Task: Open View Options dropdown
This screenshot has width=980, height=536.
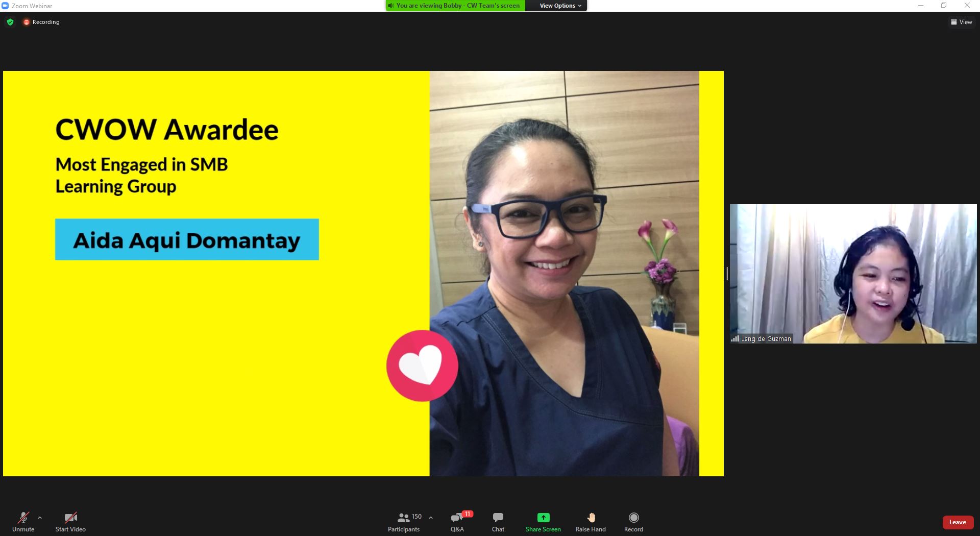Action: [560, 6]
